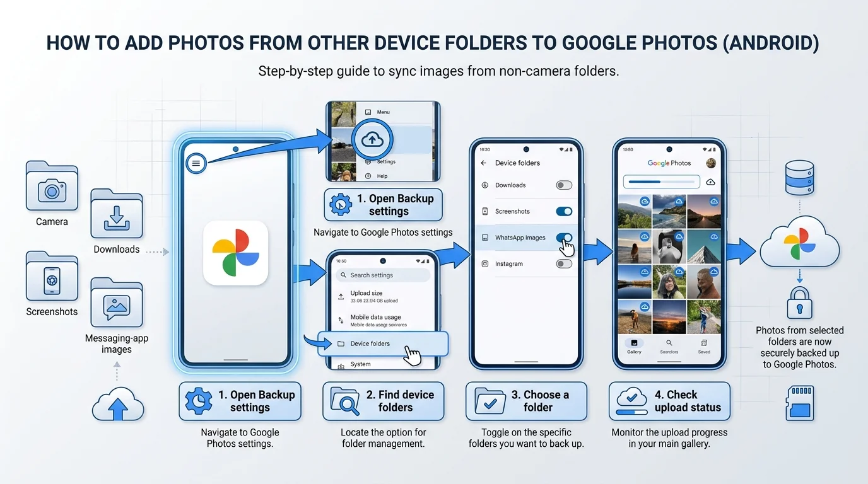Disable the Screenshots toggle in Device folders
This screenshot has height=484, width=868.
click(x=564, y=212)
